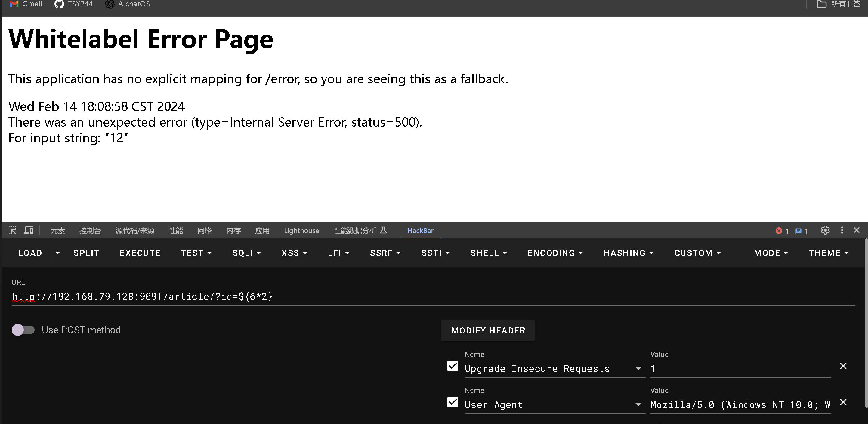This screenshot has width=868, height=424.
Task: Click the EXECUTE button
Action: click(x=140, y=253)
